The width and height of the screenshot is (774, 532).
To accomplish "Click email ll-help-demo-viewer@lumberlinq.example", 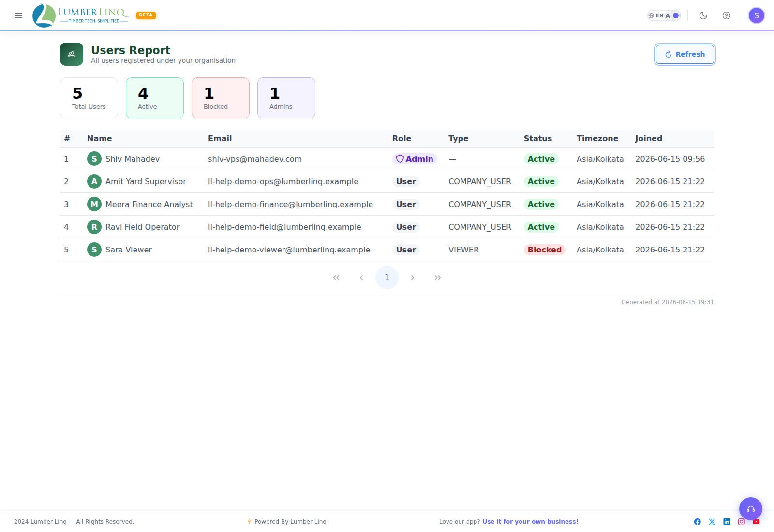I will [x=289, y=250].
